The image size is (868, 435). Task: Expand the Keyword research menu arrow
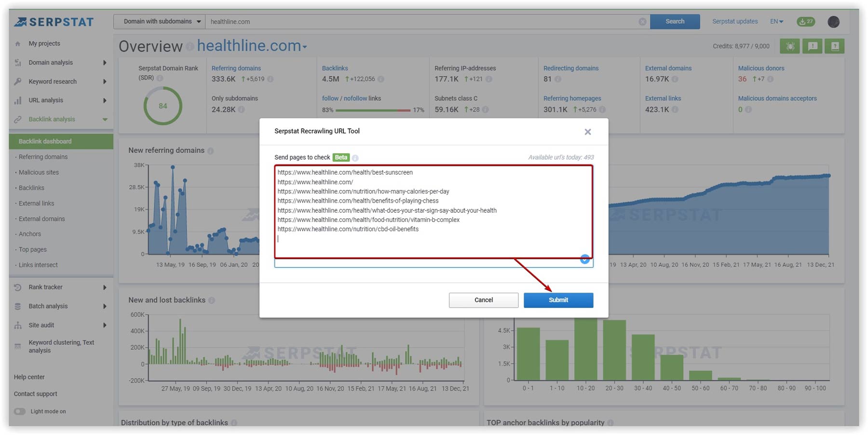pyautogui.click(x=104, y=82)
